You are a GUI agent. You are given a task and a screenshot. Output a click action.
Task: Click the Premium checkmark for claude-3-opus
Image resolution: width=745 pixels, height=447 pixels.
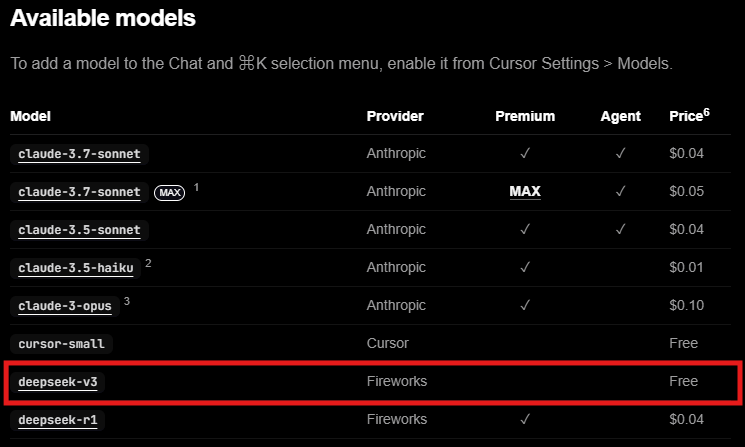(525, 305)
